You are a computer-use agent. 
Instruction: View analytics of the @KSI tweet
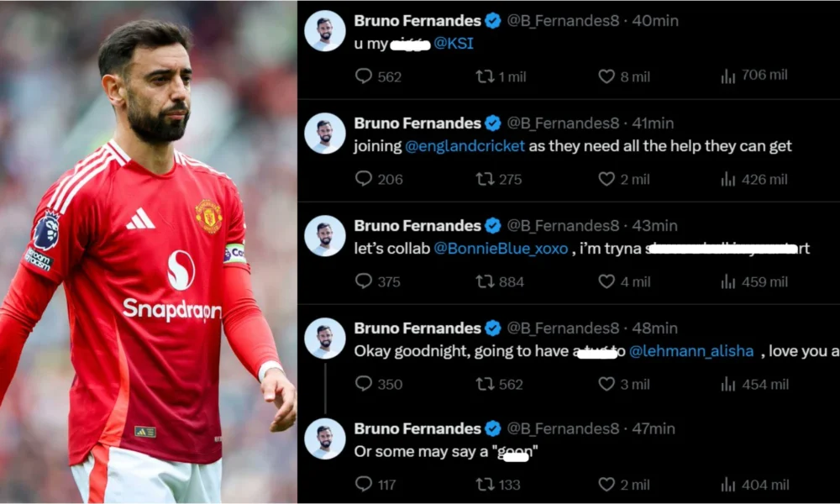[x=728, y=76]
